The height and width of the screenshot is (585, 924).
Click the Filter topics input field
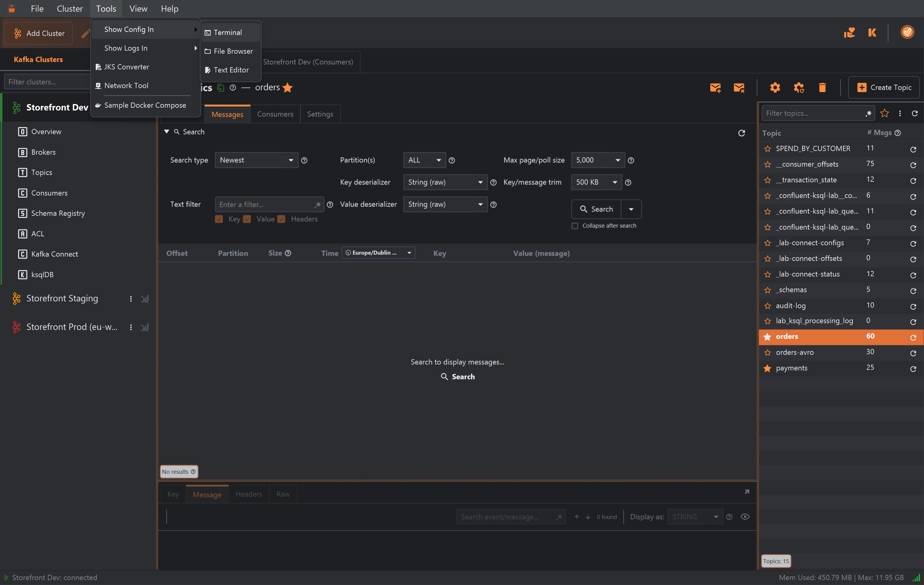pyautogui.click(x=818, y=113)
